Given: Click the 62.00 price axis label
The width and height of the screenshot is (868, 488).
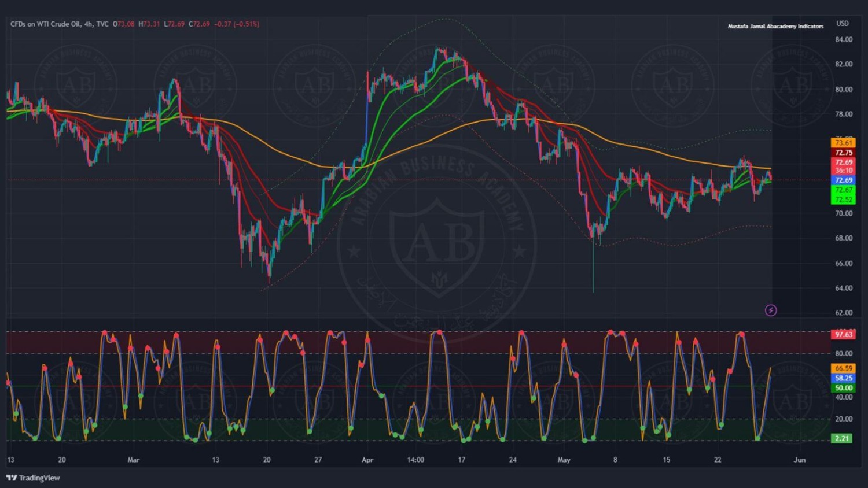Looking at the screenshot, I should coord(844,313).
